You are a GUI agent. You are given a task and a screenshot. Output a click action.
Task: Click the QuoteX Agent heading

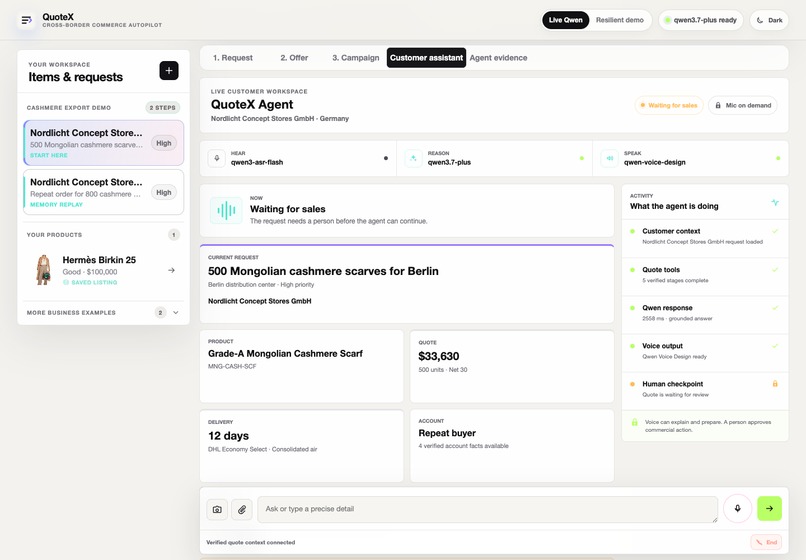coord(252,104)
